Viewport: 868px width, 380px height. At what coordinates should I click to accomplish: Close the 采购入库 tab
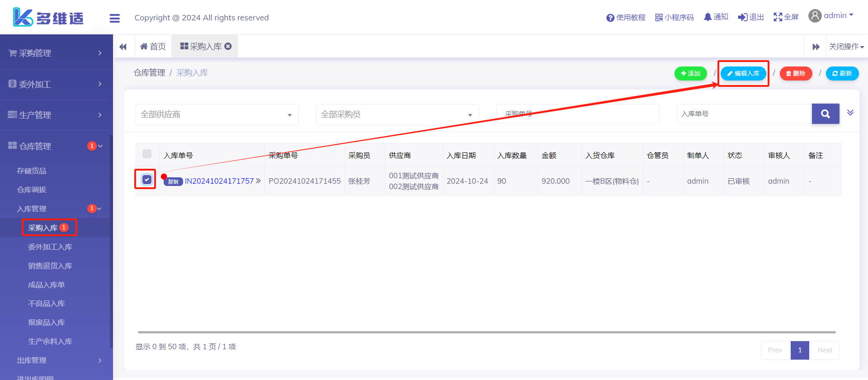click(228, 46)
